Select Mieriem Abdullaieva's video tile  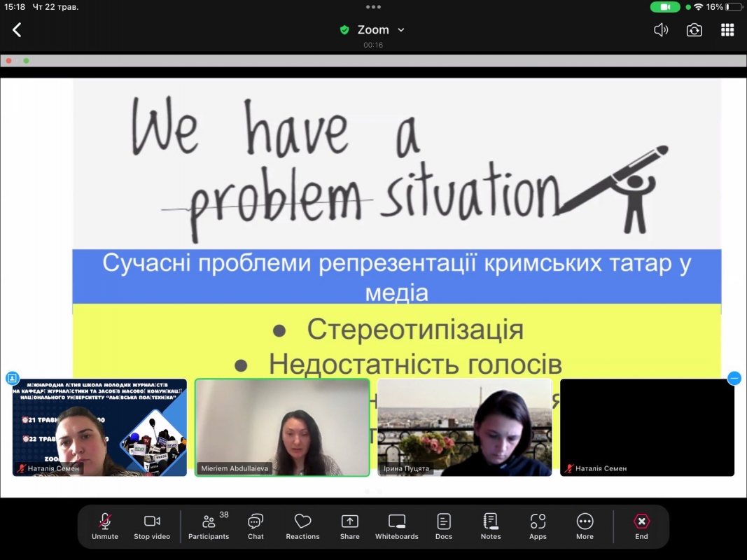coord(282,427)
